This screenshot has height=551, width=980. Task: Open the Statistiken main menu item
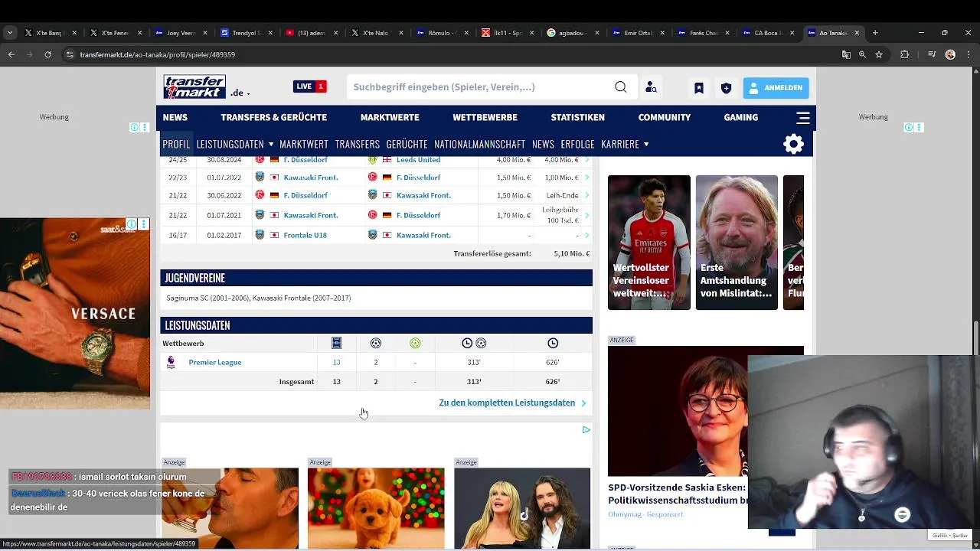(x=577, y=118)
